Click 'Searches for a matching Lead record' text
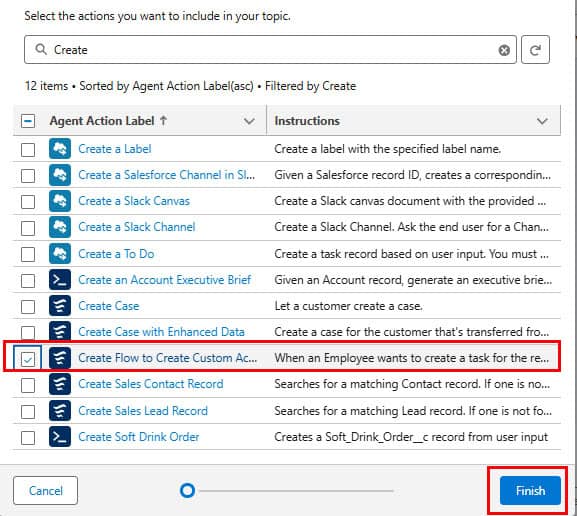This screenshot has height=516, width=577. (413, 410)
